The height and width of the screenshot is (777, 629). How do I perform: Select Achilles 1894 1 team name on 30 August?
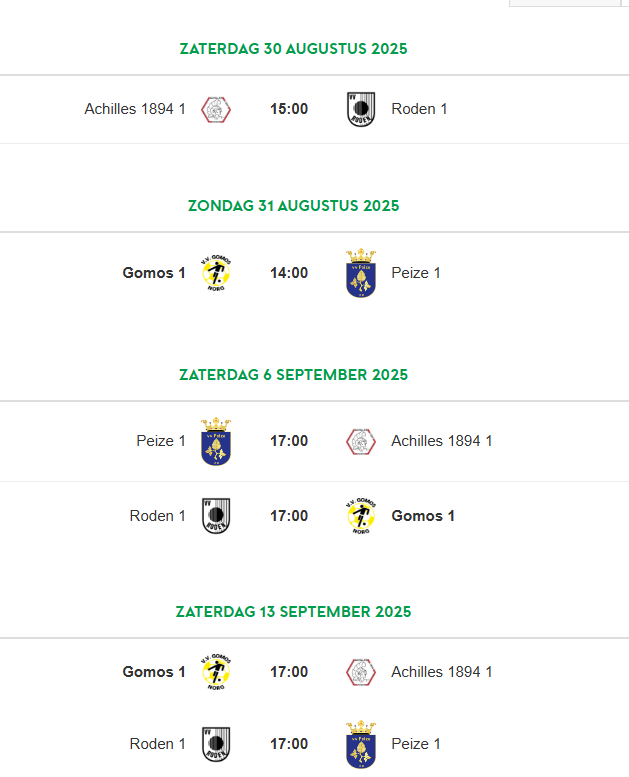[135, 109]
